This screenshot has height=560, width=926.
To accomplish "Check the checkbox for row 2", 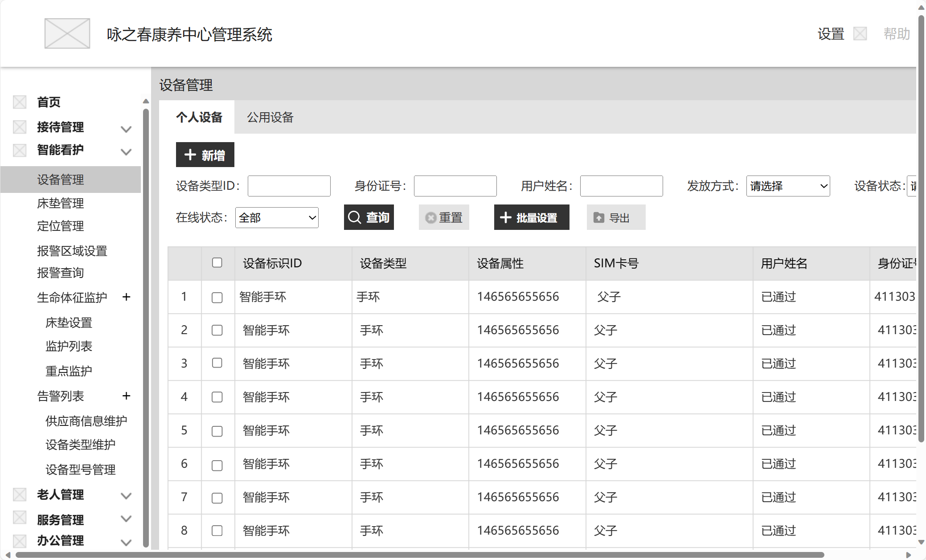I will coord(217,330).
